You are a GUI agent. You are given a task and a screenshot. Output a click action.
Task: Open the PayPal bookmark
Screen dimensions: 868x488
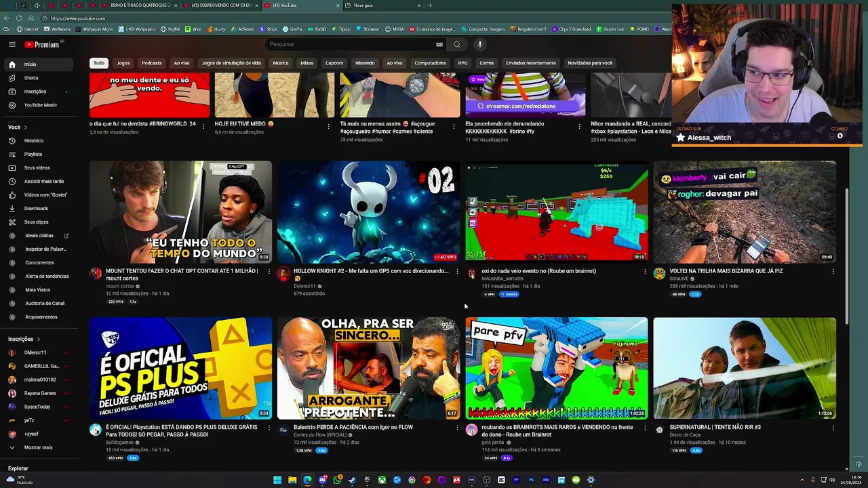171,29
